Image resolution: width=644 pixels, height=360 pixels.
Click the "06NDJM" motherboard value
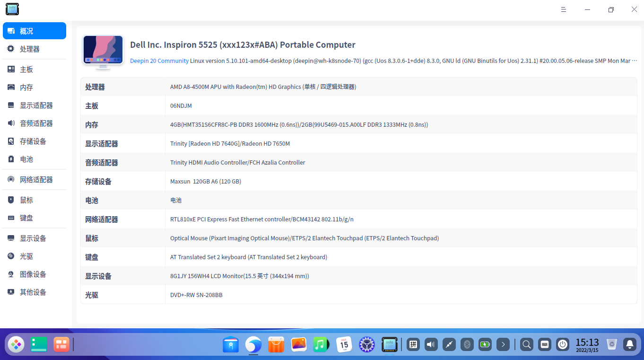181,106
